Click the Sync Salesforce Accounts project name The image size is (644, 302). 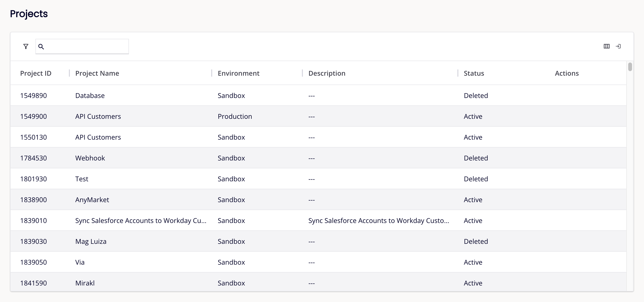click(x=141, y=220)
